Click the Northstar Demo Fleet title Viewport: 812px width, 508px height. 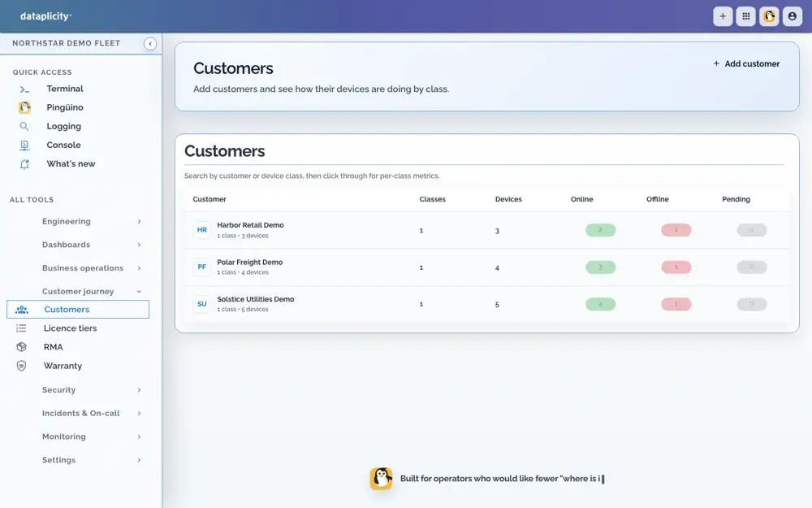coord(67,43)
